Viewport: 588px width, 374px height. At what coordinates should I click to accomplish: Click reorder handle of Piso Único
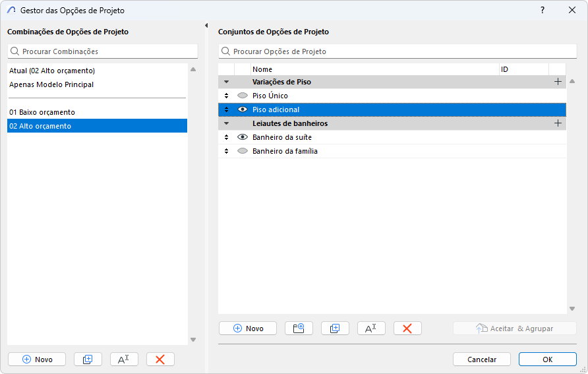(226, 96)
